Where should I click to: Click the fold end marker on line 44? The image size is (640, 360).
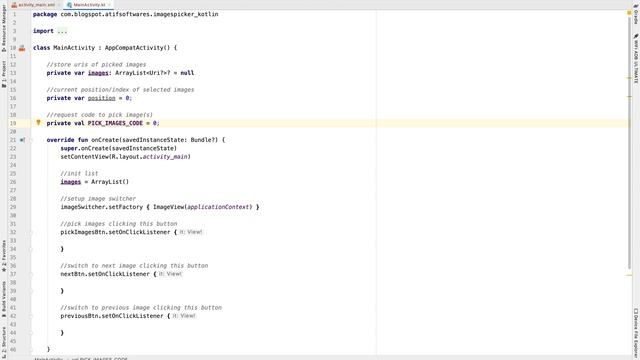click(31, 333)
